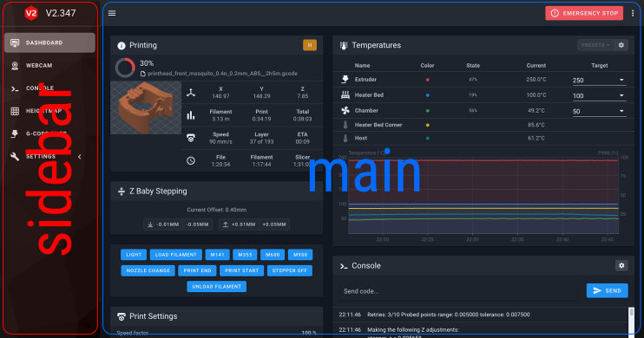Screen dimensions: 644x338
Task: Run the M900 macro
Action: point(300,255)
